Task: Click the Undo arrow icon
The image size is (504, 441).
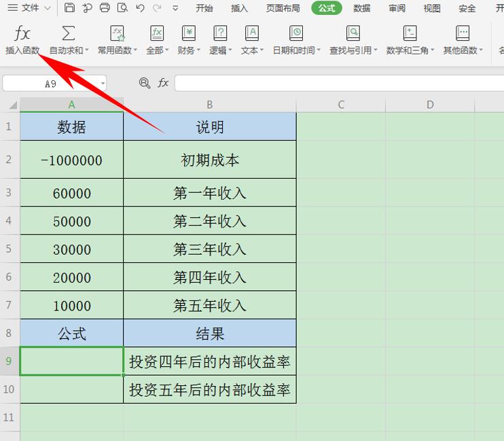Action: coord(140,7)
